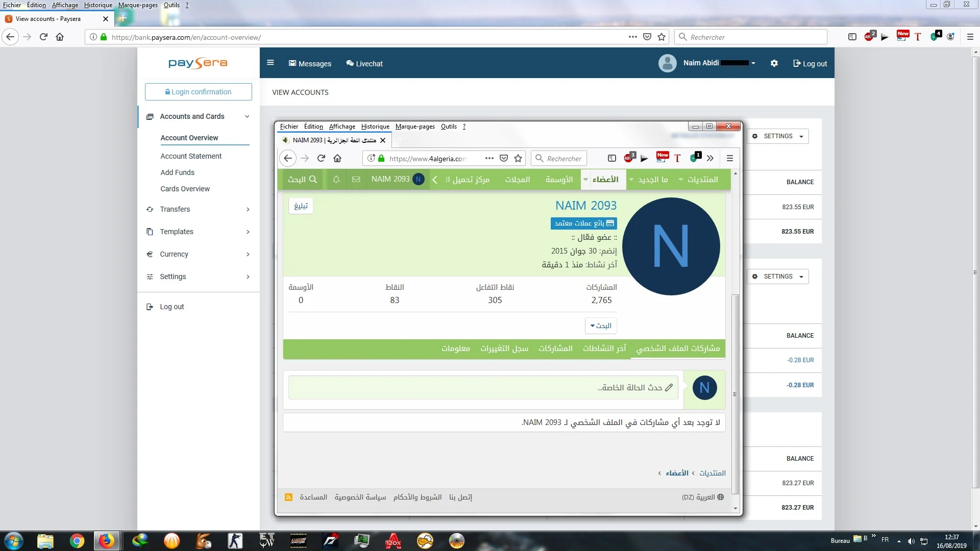
Task: Open the forum inbox envelope icon
Action: (x=356, y=180)
